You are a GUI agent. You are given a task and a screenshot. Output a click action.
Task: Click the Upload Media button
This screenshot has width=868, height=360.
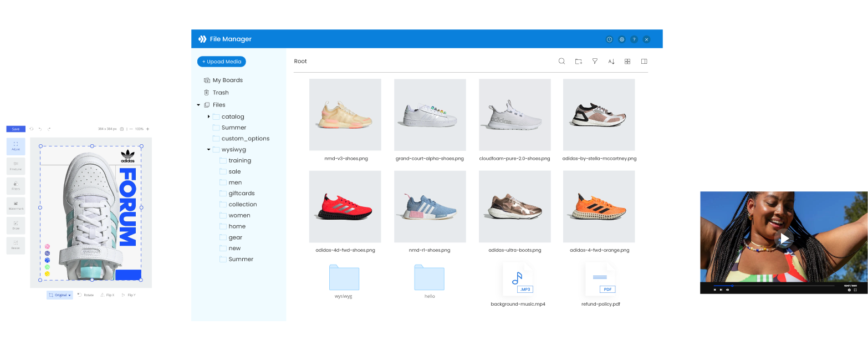click(x=221, y=62)
